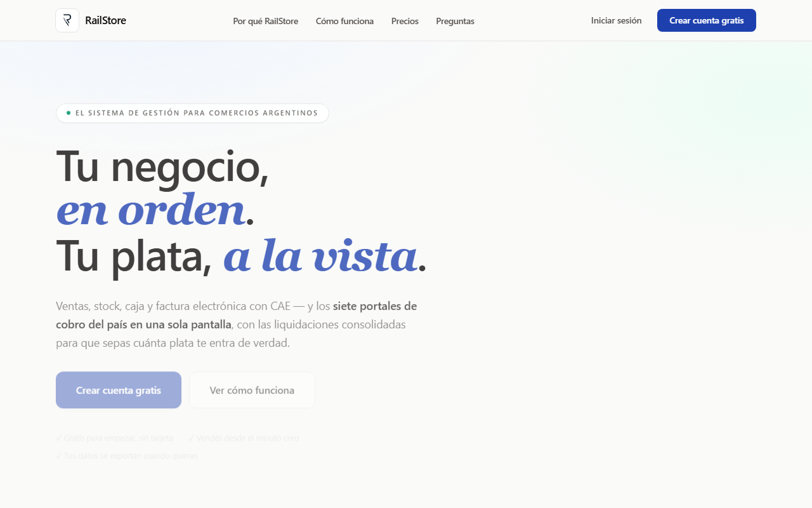The width and height of the screenshot is (812, 508).
Task: Open the Por qué RailStore section
Action: (266, 21)
